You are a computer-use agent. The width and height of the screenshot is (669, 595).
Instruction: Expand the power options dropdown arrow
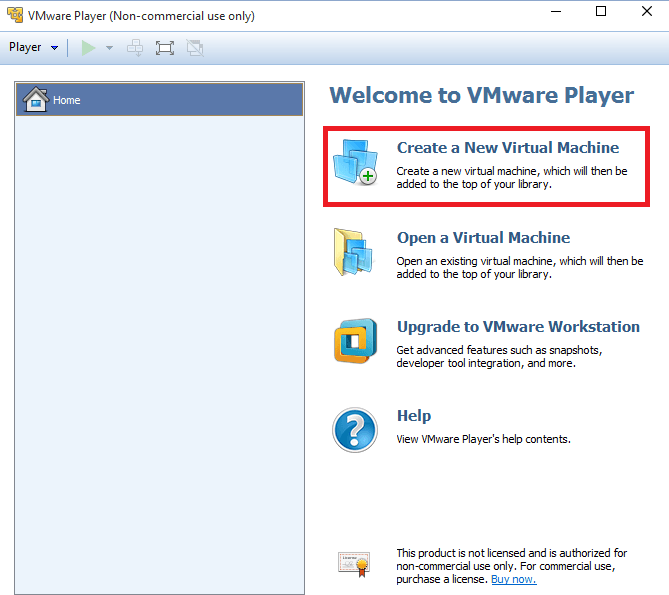[110, 48]
